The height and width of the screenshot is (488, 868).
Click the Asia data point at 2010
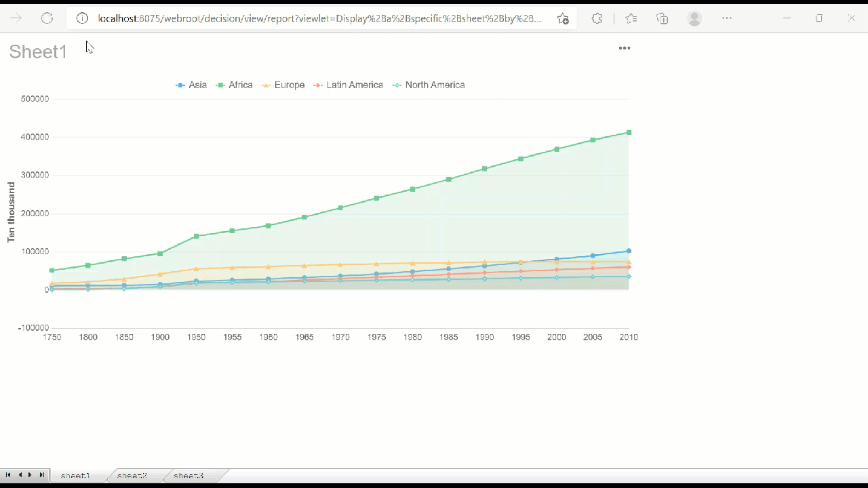pos(629,251)
